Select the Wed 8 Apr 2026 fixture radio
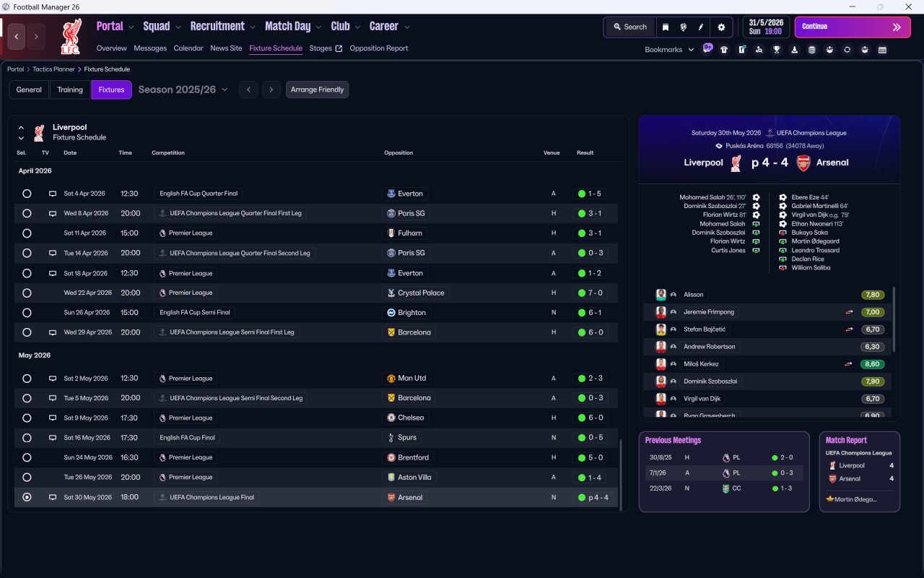 pyautogui.click(x=27, y=214)
